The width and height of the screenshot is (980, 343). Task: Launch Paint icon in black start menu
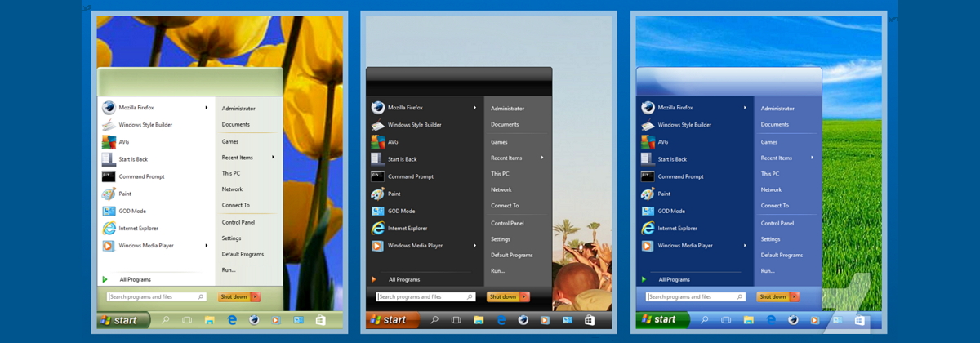(x=377, y=194)
